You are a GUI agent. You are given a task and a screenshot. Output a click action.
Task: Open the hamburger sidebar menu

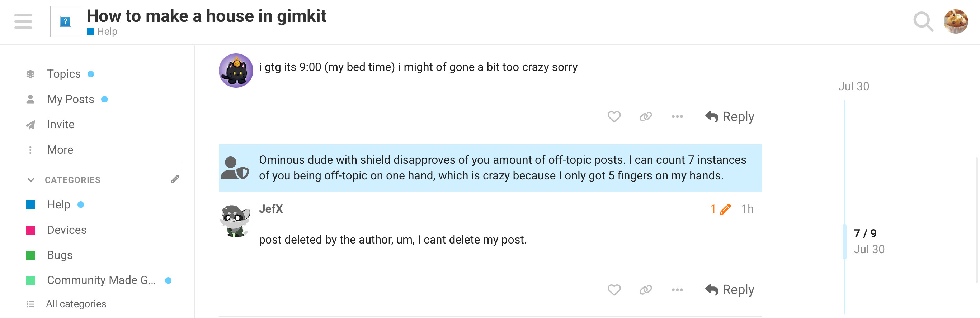click(23, 21)
